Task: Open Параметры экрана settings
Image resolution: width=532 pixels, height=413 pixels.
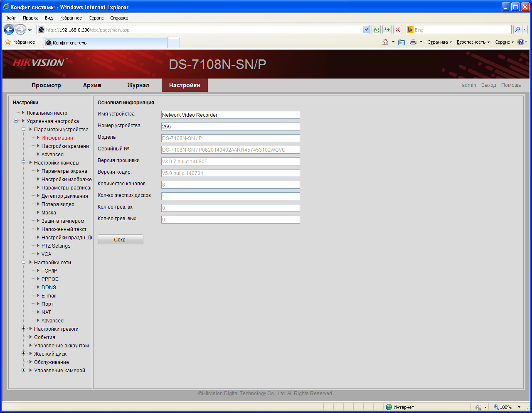Action: tap(64, 171)
